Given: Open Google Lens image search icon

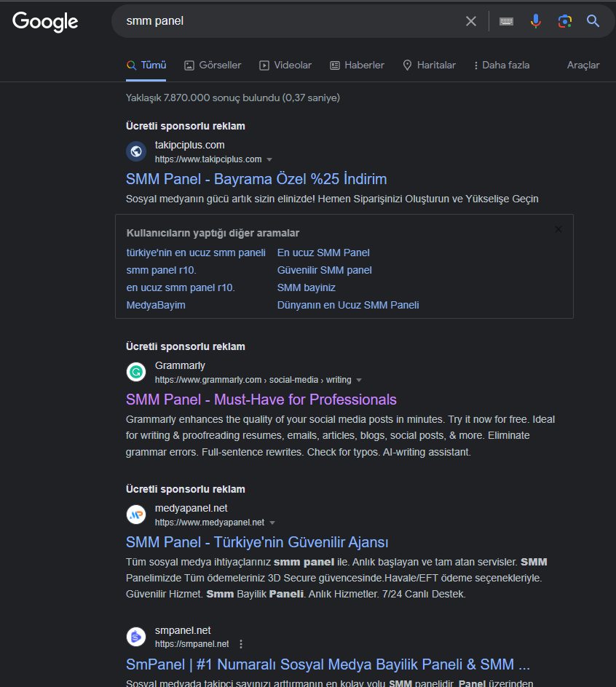Looking at the screenshot, I should (x=565, y=21).
